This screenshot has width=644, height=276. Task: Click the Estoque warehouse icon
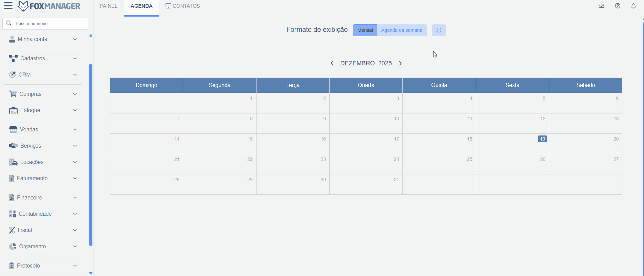click(x=13, y=110)
